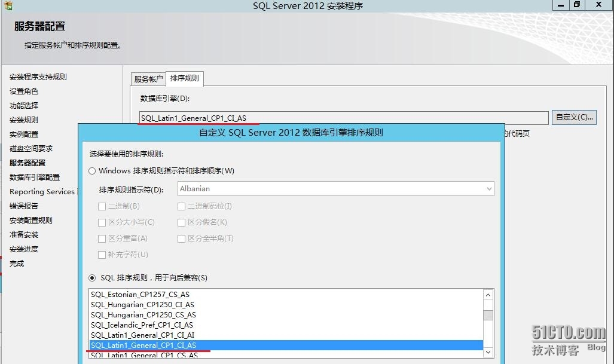This screenshot has width=614, height=364.
Task: Go to 数据库引擎配置 step in sidebar
Action: point(35,178)
